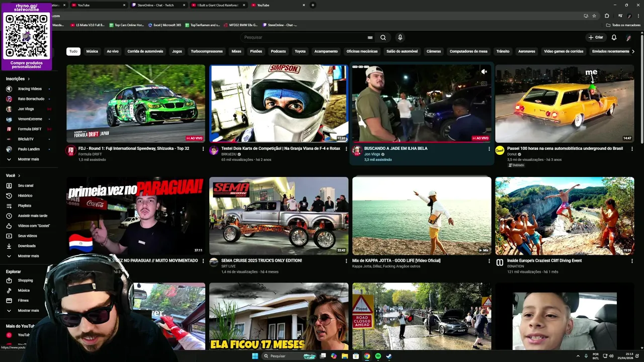Open options menu for SEMA CRUISE 2025 video
Image resolution: width=644 pixels, height=362 pixels.
(x=346, y=261)
